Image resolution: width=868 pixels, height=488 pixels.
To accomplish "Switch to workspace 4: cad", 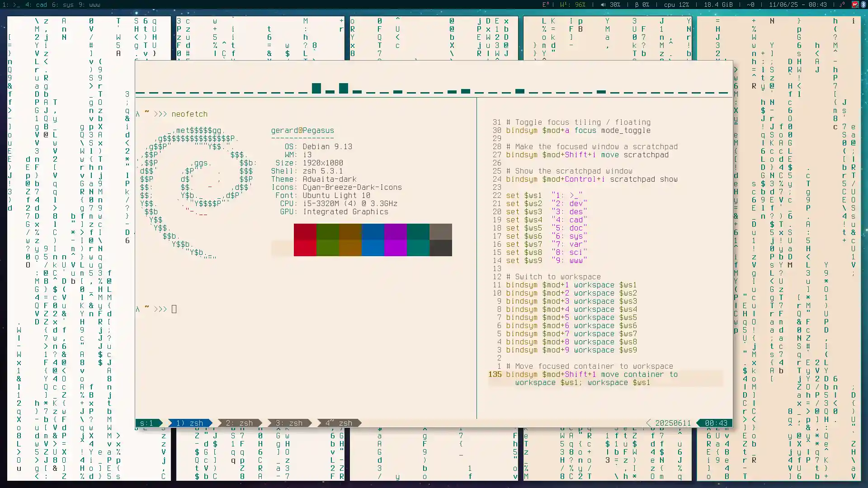I will (x=37, y=5).
